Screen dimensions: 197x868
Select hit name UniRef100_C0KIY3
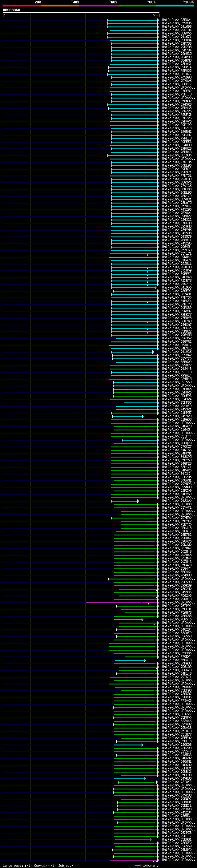(x=177, y=304)
